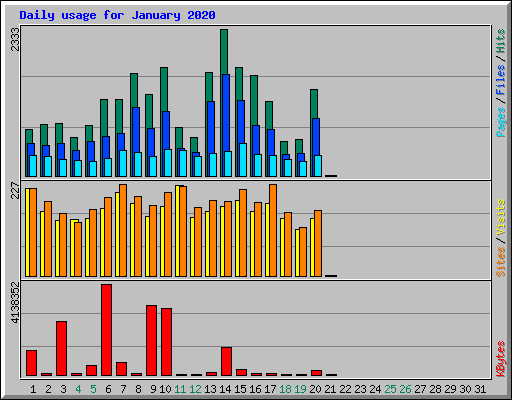The width and height of the screenshot is (512, 400).
Task: Click day label "16" on the x-axis
Action: tap(255, 389)
